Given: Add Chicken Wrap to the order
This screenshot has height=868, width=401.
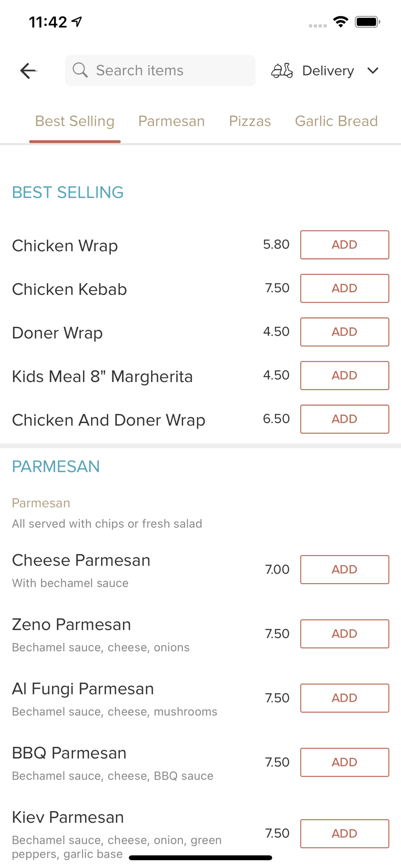Looking at the screenshot, I should pyautogui.click(x=345, y=245).
